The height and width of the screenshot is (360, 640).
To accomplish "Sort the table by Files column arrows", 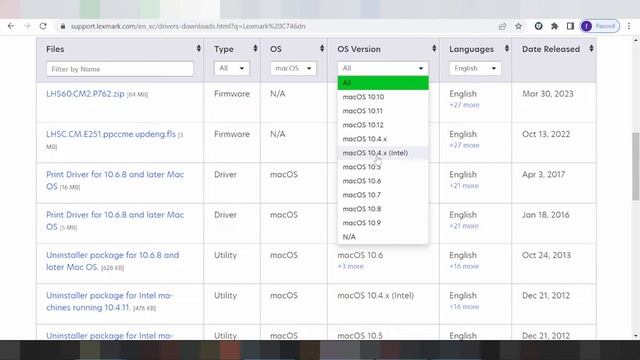I will point(199,49).
